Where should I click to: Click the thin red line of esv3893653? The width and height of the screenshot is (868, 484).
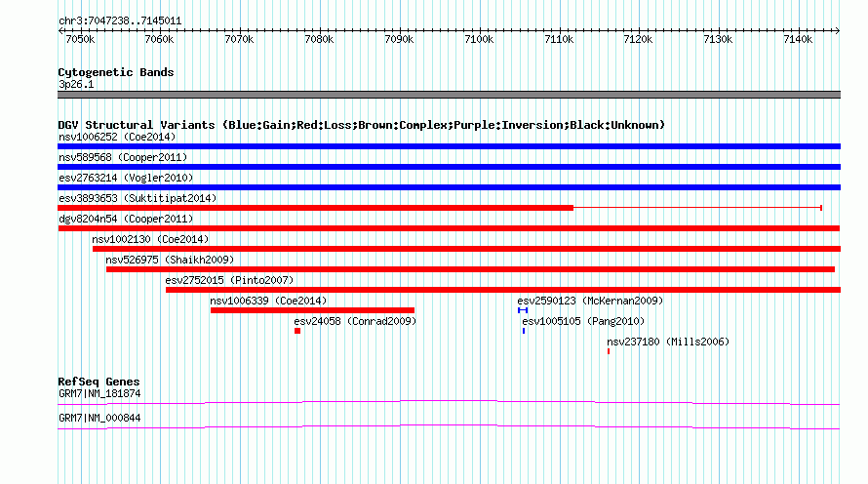click(697, 208)
